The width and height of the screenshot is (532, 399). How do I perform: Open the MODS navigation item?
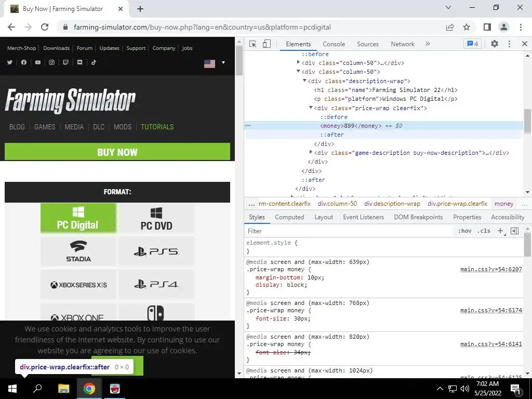[x=123, y=127]
